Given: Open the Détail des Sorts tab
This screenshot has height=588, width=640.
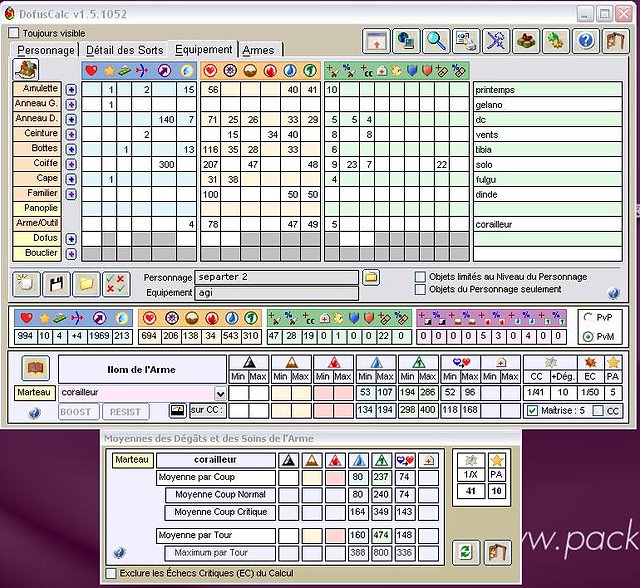Looking at the screenshot, I should [124, 50].
